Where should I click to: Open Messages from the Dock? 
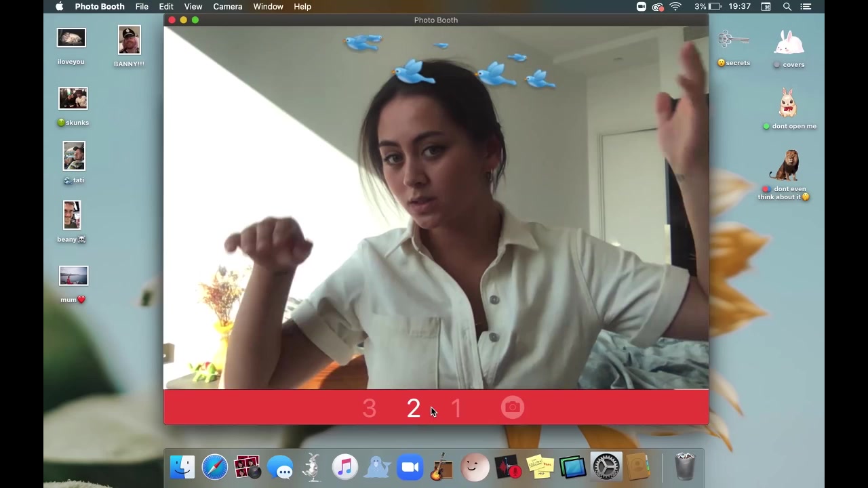point(280,467)
